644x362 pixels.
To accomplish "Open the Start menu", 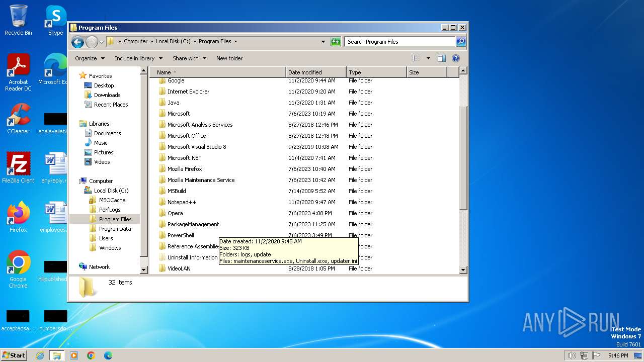I will (14, 355).
